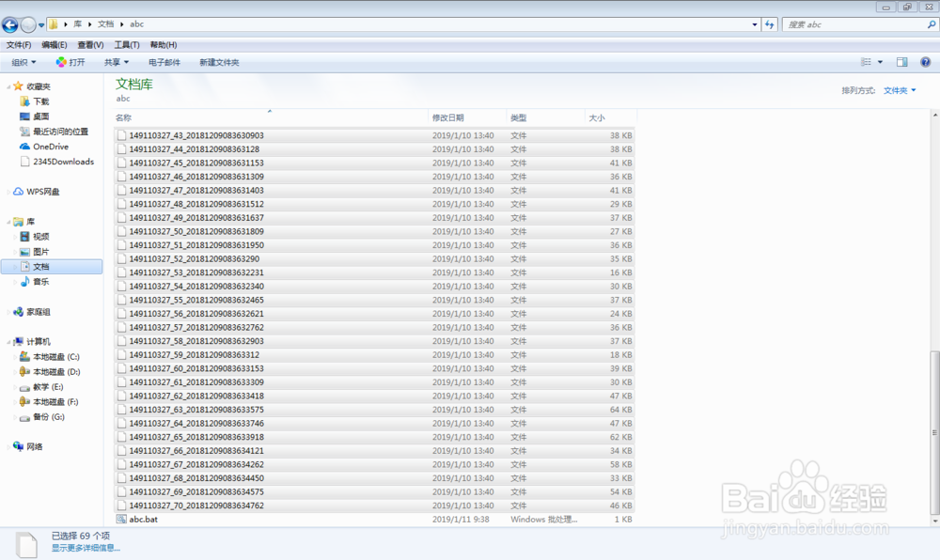Refresh the abc folder view
The height and width of the screenshot is (560, 940).
coord(770,24)
